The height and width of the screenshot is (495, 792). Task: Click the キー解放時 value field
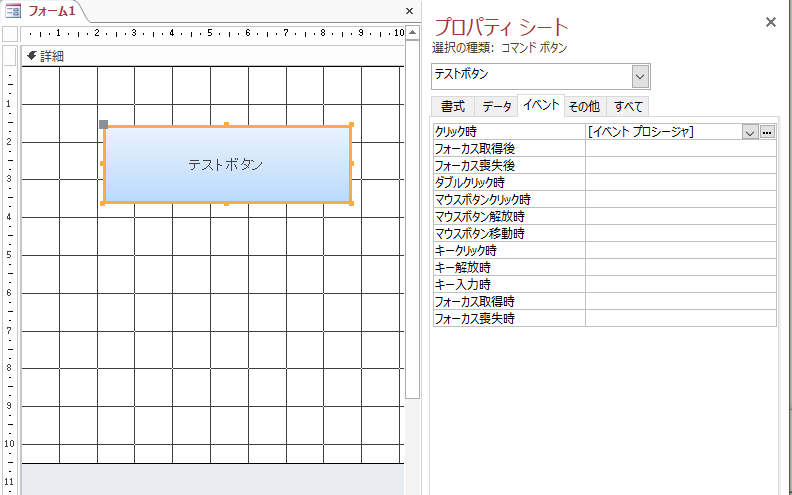tap(681, 268)
